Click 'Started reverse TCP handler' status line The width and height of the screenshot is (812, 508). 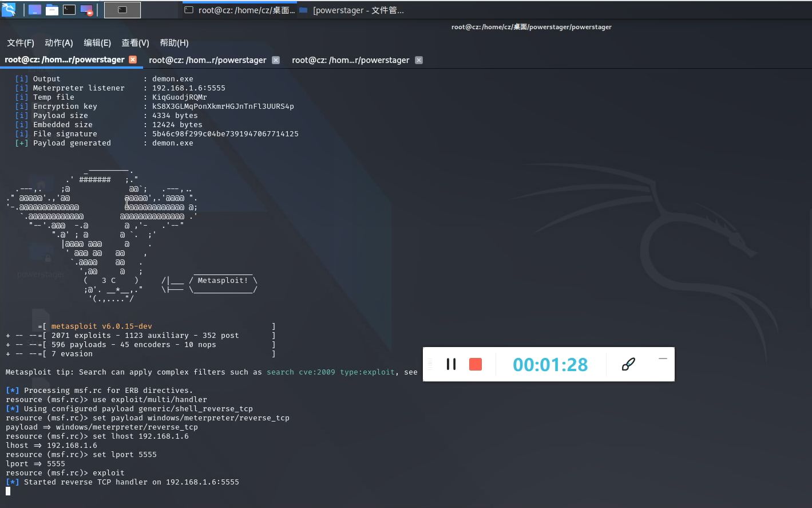(122, 482)
